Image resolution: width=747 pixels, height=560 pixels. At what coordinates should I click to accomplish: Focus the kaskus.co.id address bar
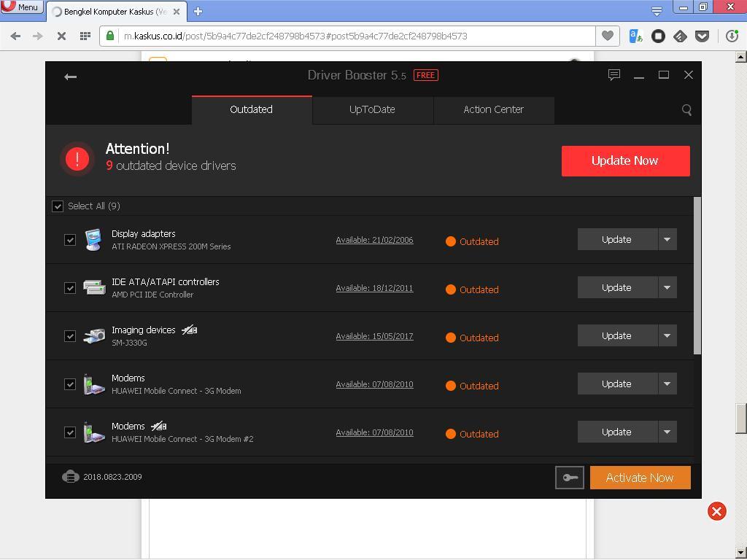348,36
